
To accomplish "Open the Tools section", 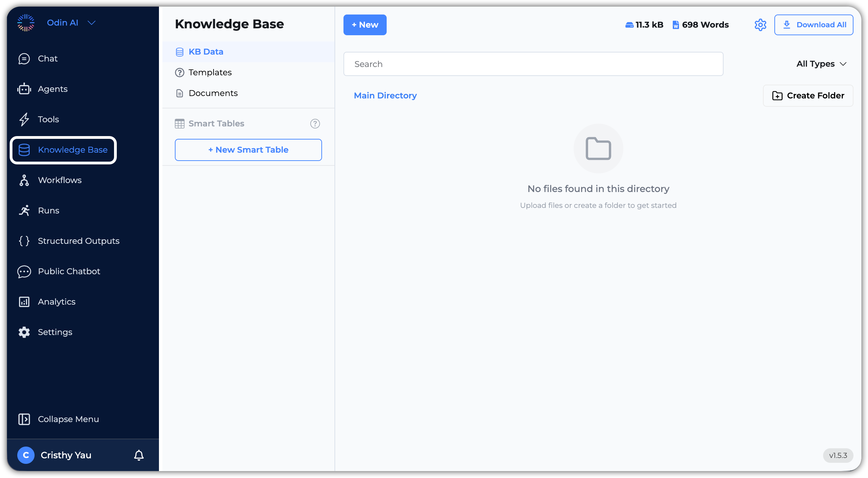I will [48, 119].
